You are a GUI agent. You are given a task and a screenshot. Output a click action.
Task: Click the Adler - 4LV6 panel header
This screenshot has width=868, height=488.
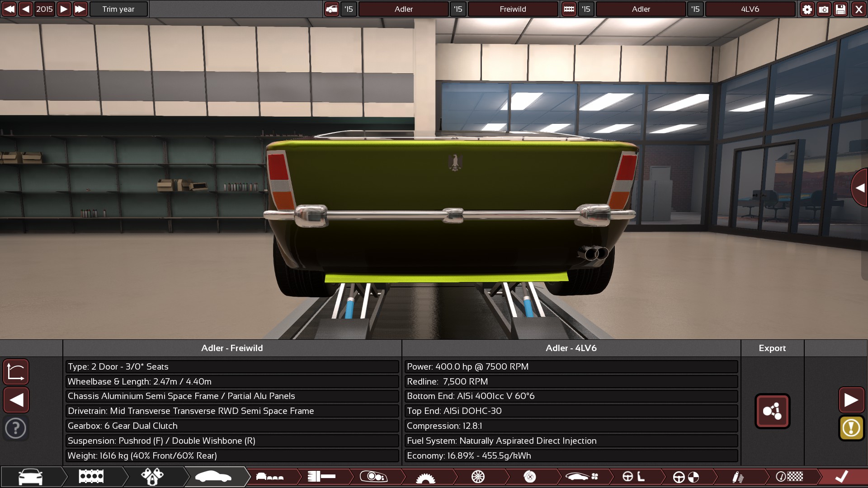point(571,348)
